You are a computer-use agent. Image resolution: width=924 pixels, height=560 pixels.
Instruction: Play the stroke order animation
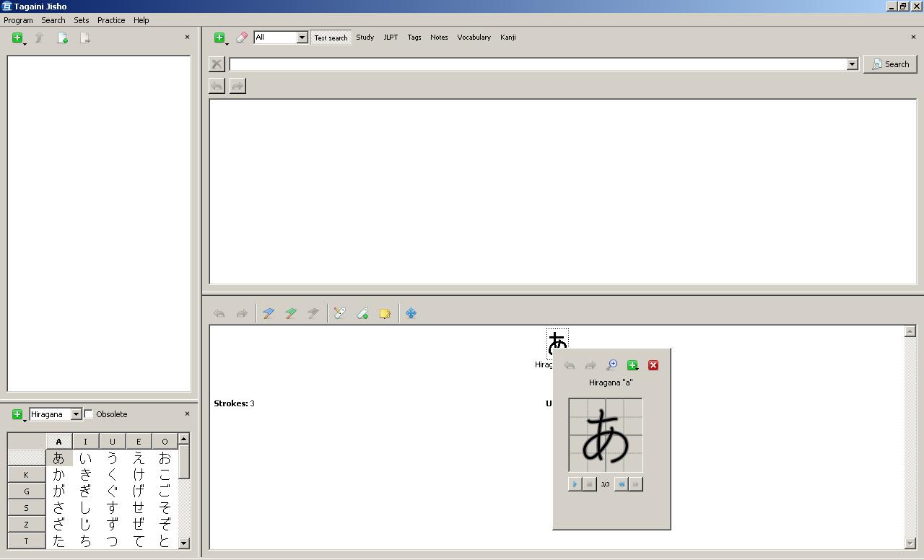pyautogui.click(x=575, y=484)
